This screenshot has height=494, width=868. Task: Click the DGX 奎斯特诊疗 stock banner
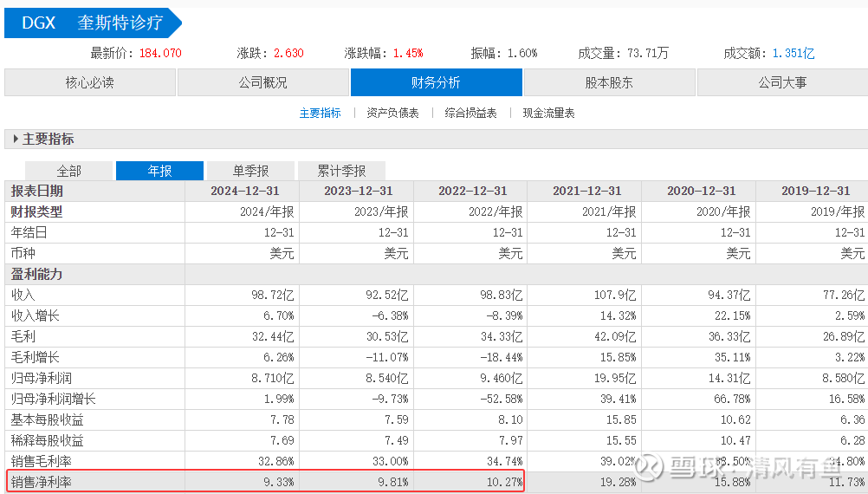(93, 23)
